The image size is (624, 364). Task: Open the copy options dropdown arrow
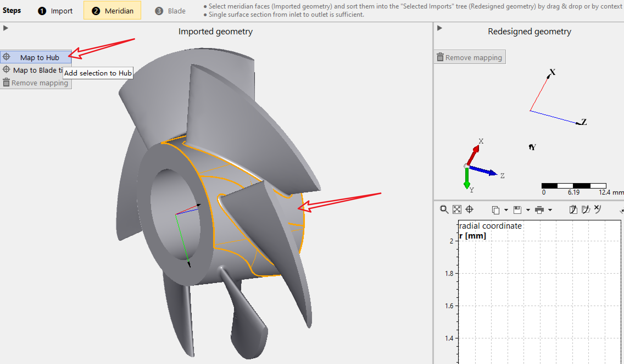(x=506, y=210)
